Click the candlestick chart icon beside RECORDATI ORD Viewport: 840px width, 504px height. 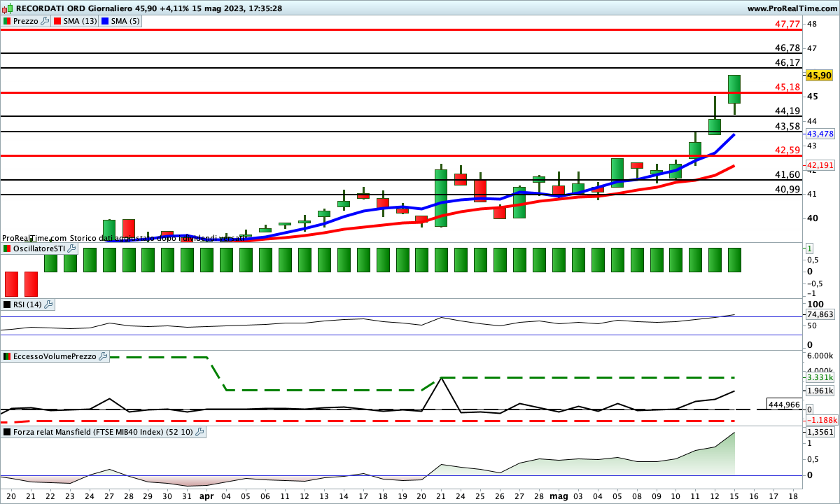click(8, 8)
